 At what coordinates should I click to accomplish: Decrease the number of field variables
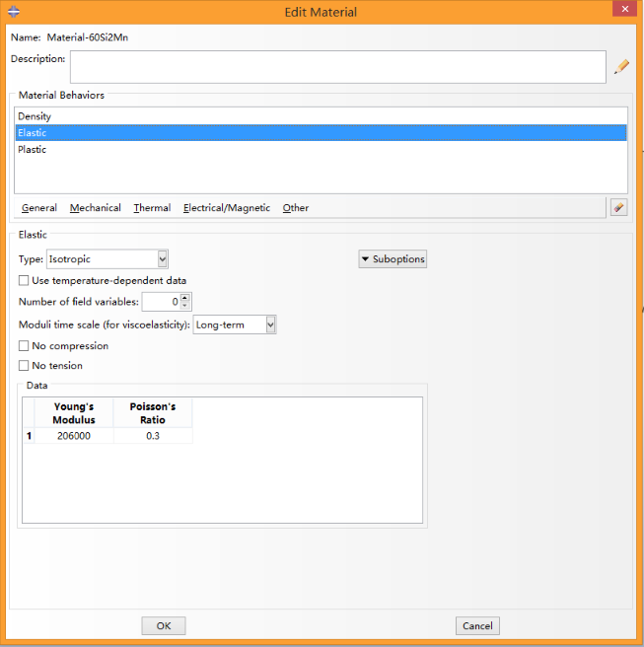pyautogui.click(x=185, y=306)
